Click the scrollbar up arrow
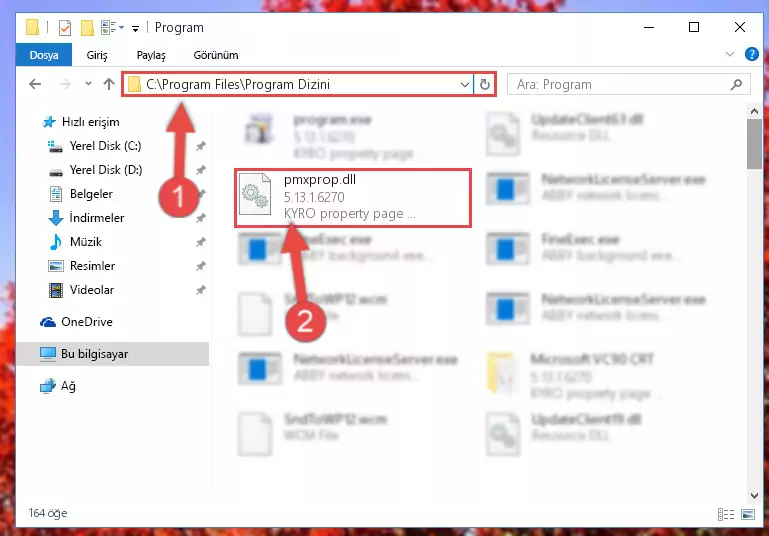 [x=754, y=111]
